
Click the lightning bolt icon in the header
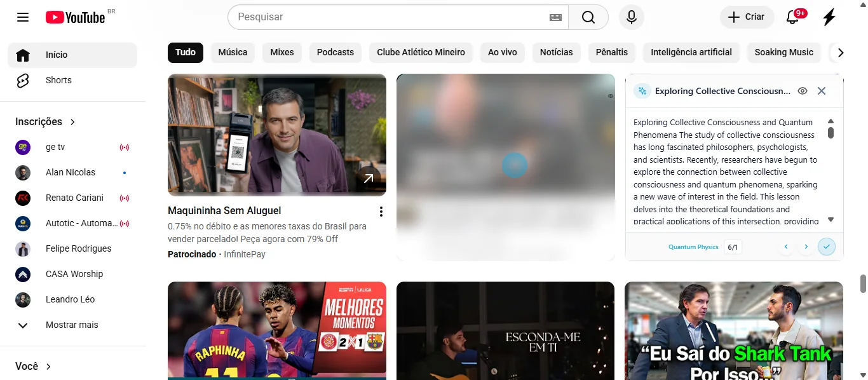click(x=829, y=17)
